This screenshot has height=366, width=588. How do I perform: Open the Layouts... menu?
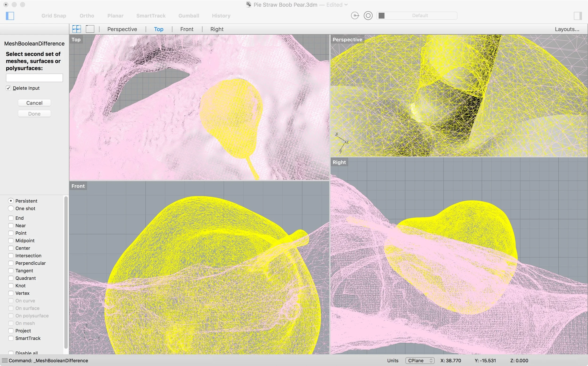click(567, 29)
